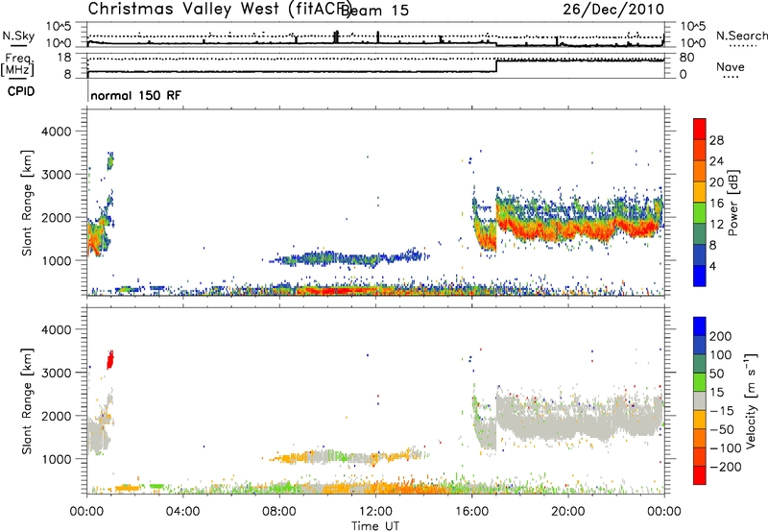Click the '10^5' label on the right noise axis
768x532 pixels.
pos(693,26)
